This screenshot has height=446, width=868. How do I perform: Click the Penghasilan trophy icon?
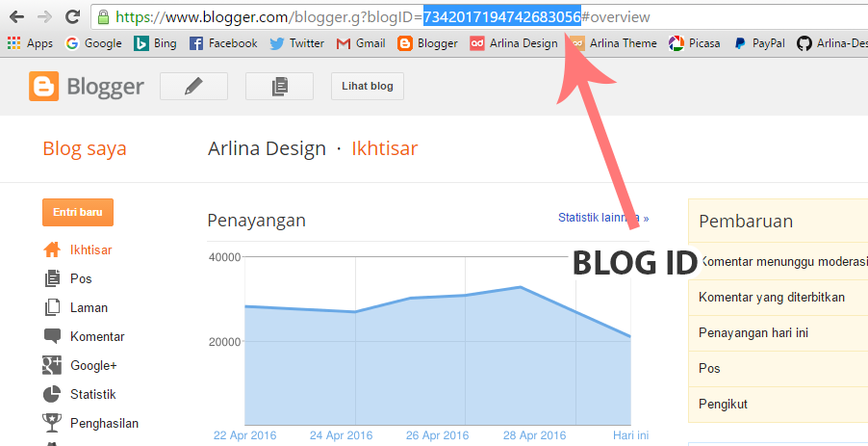click(52, 423)
